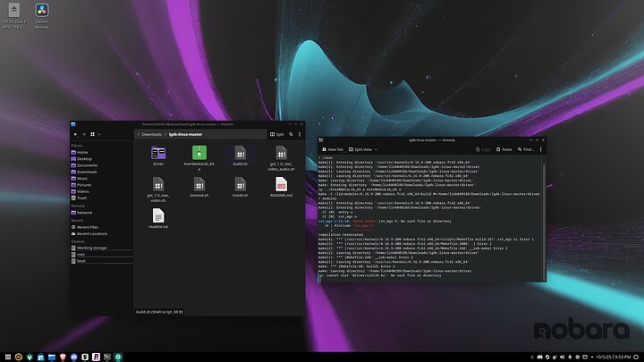644x362 pixels.
Task: Open Dolphin search
Action: [292, 134]
